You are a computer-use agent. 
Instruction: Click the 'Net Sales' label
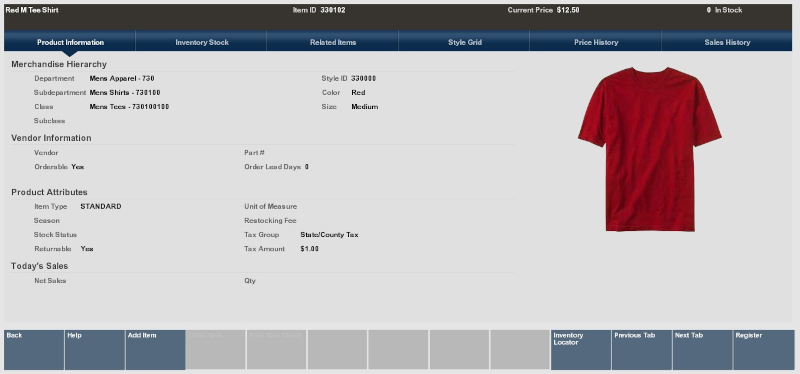[50, 281]
